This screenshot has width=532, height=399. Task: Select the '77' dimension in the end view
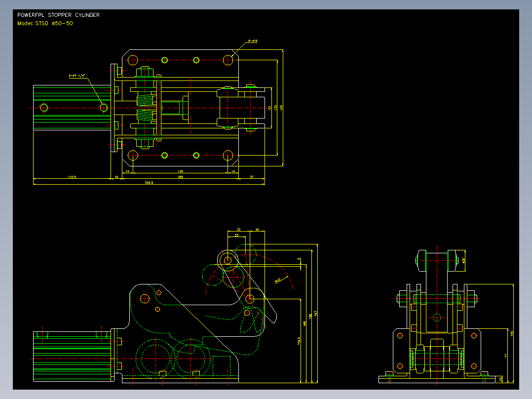pos(506,356)
